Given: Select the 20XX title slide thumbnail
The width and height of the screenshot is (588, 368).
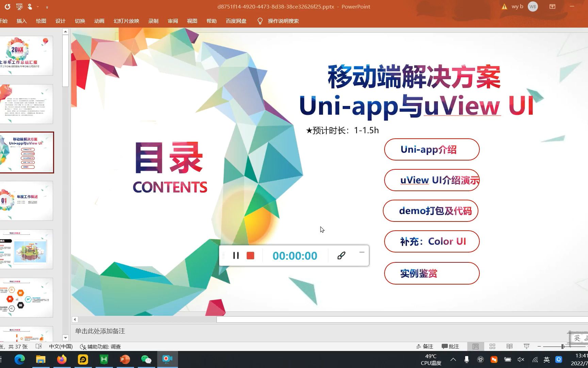Looking at the screenshot, I should tap(27, 56).
